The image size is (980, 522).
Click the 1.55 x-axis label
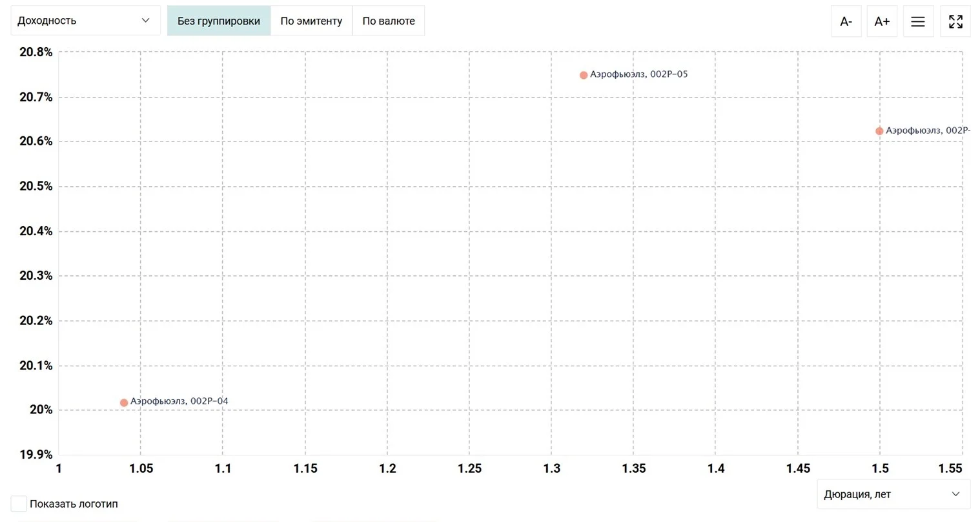click(950, 468)
